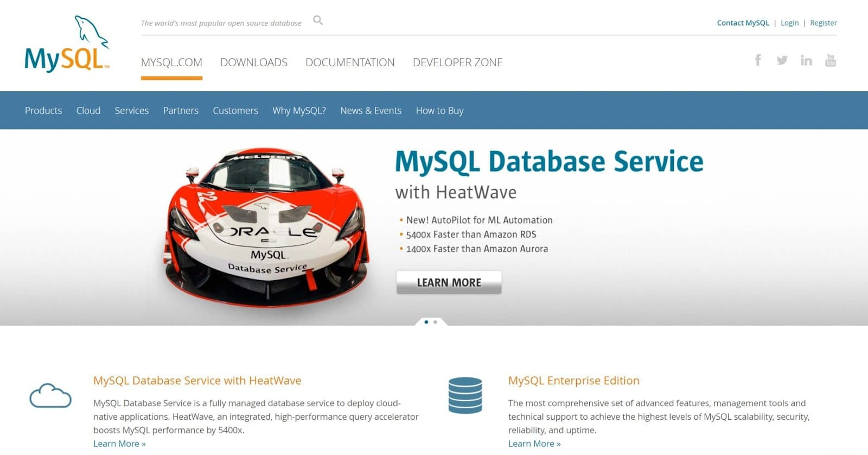This screenshot has height=455, width=868.
Task: Open the Contact MySQL link
Action: (x=743, y=23)
